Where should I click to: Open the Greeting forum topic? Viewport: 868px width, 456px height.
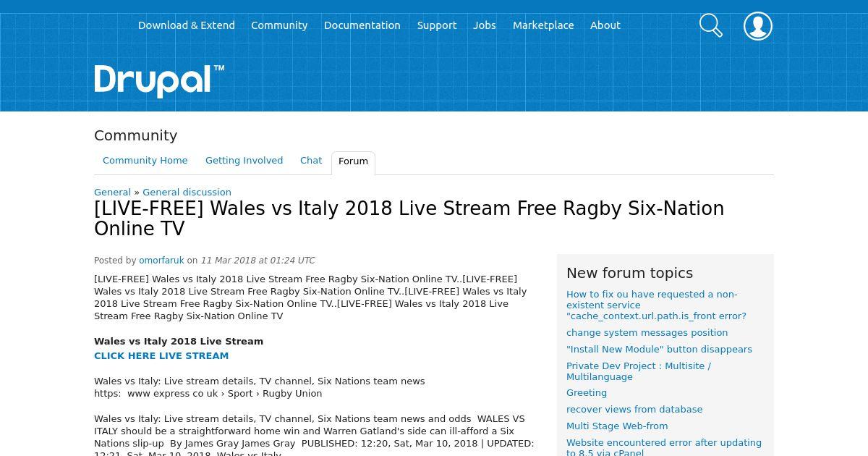pos(587,393)
